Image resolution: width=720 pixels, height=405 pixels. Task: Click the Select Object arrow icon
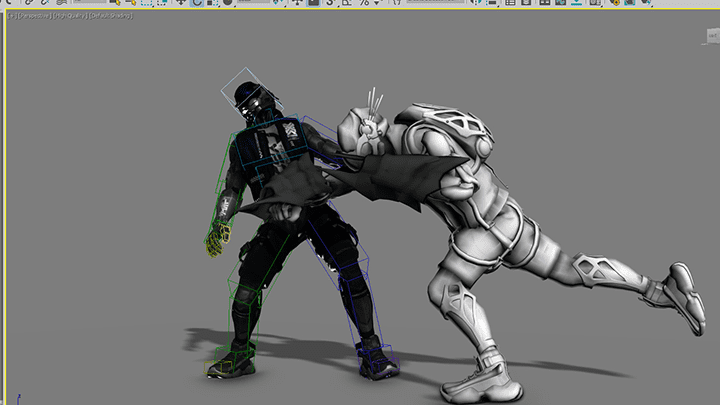115,3
